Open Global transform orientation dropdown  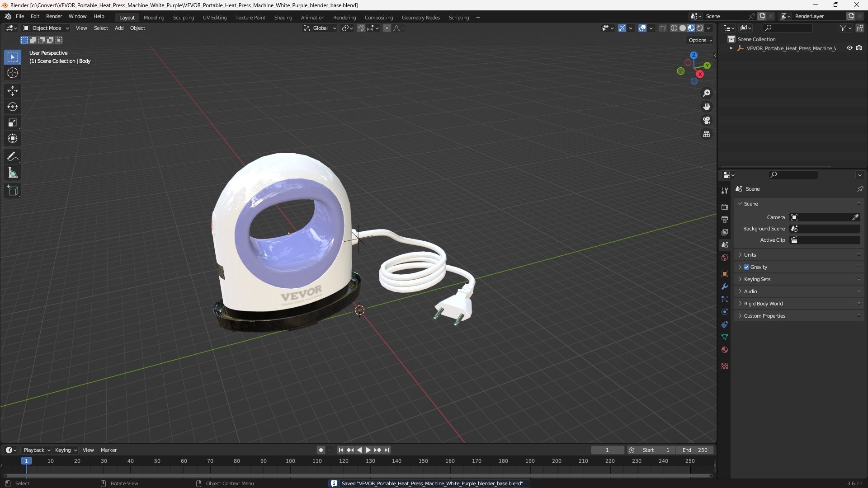tap(320, 28)
